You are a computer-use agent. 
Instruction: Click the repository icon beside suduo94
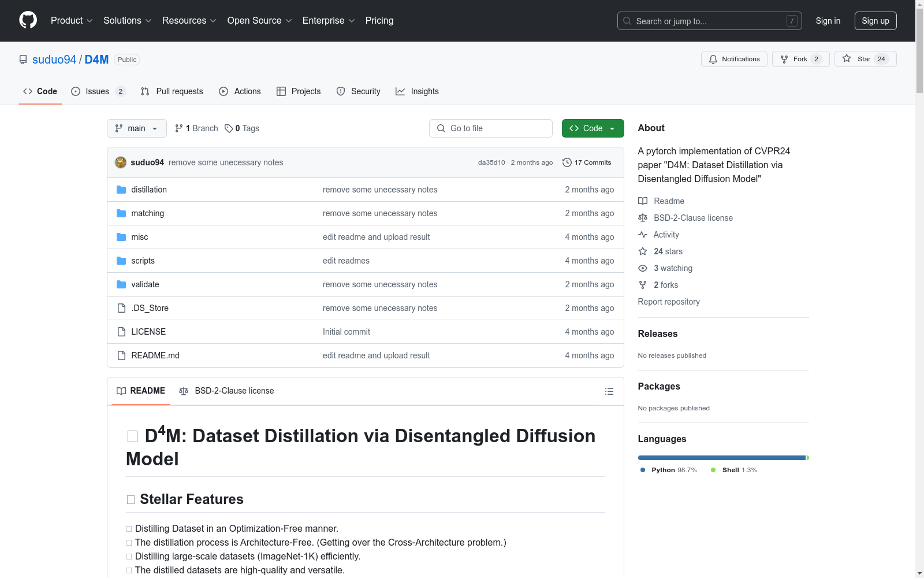click(23, 60)
